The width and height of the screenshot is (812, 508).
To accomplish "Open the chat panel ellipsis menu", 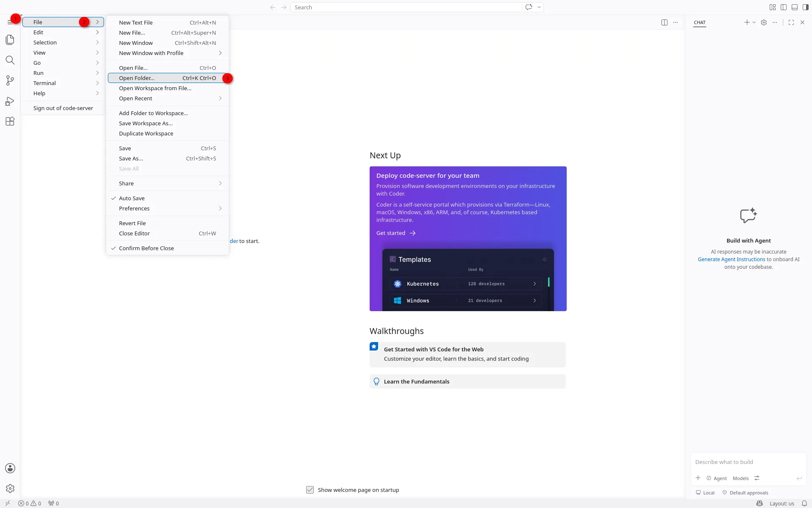I will [x=775, y=22].
